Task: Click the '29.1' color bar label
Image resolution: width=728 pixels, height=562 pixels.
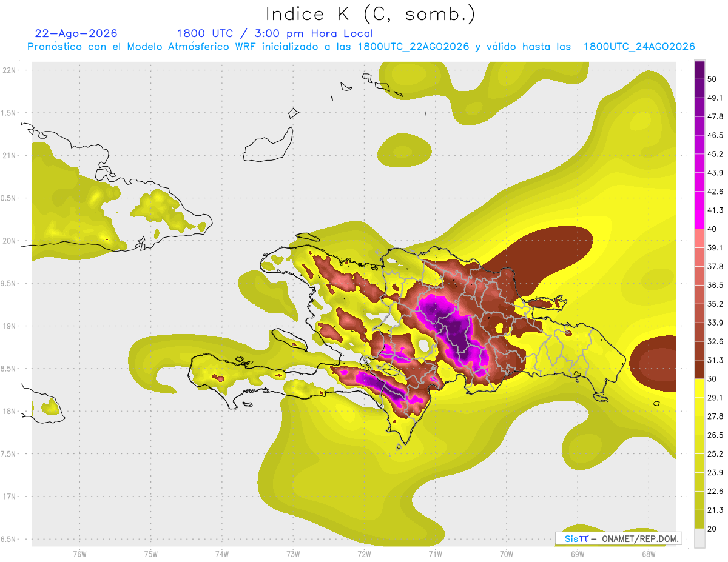Action: point(715,398)
